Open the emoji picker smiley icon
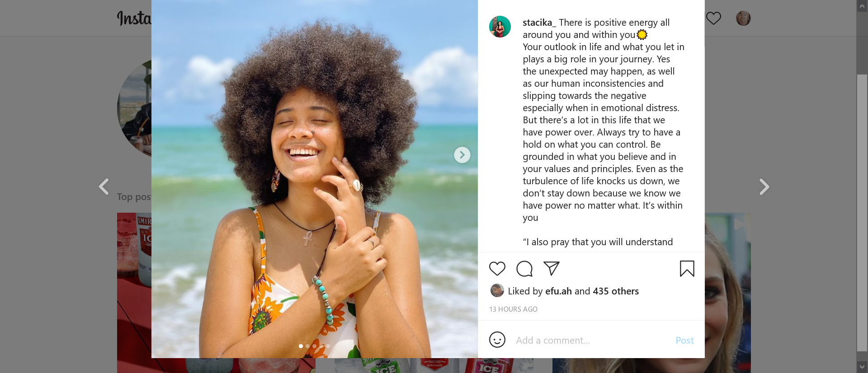 497,340
